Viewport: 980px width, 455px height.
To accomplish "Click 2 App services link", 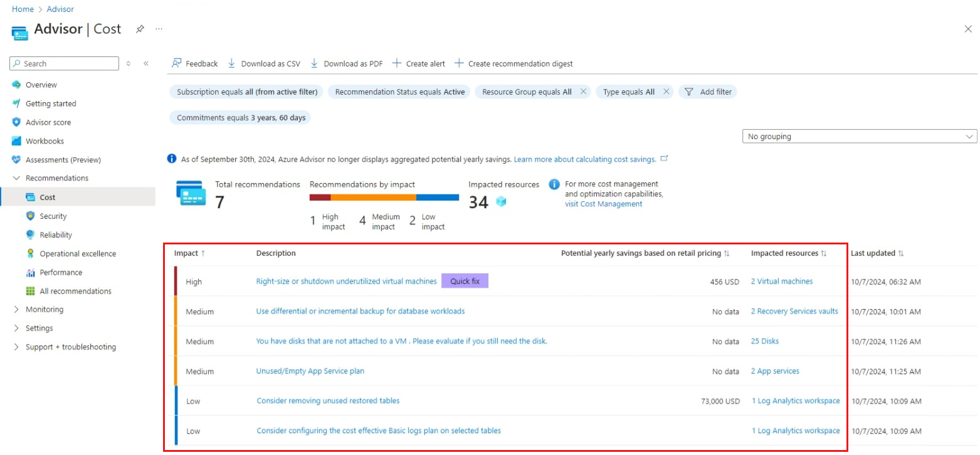I will [775, 371].
